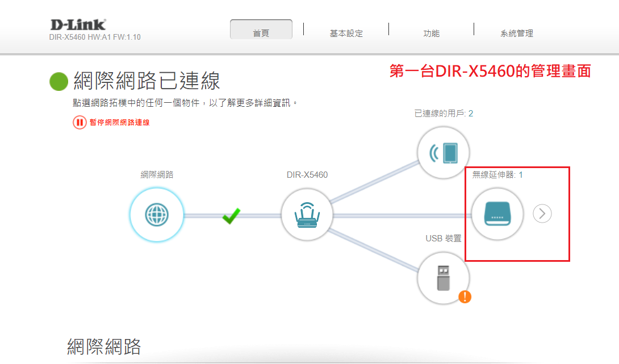Click the red pause Internet icon
The height and width of the screenshot is (364, 619).
[79, 122]
